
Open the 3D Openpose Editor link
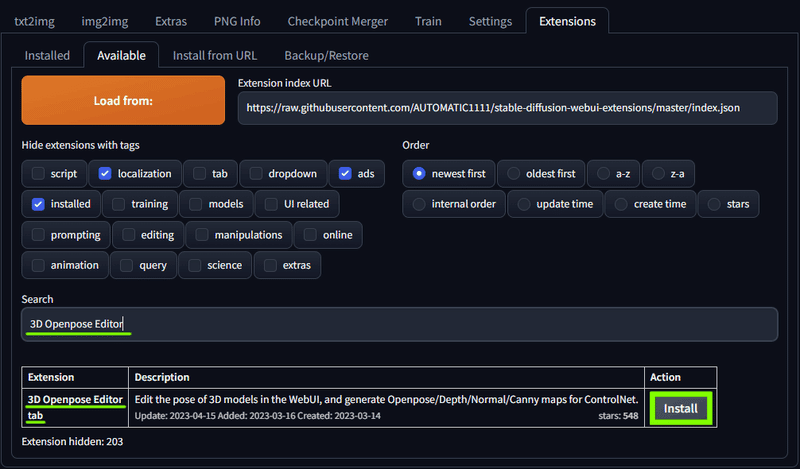pyautogui.click(x=75, y=399)
